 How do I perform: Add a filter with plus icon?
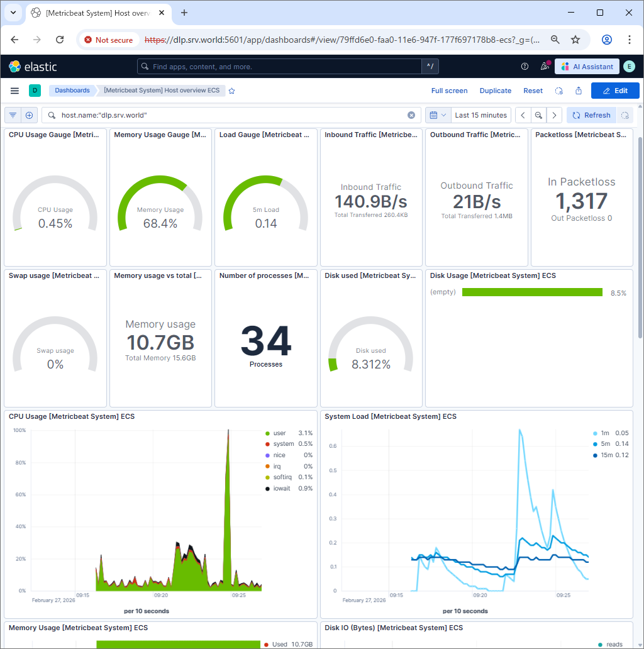pyautogui.click(x=30, y=115)
